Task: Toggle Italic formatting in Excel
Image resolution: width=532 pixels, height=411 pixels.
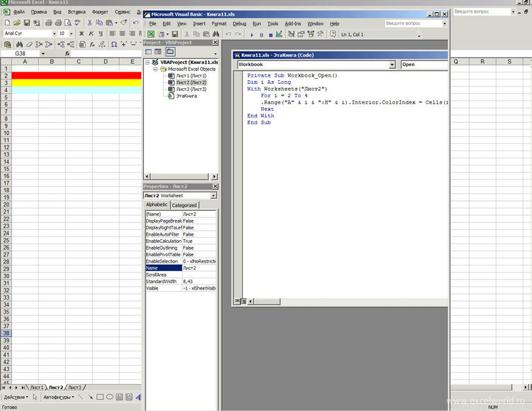Action: tap(91, 33)
